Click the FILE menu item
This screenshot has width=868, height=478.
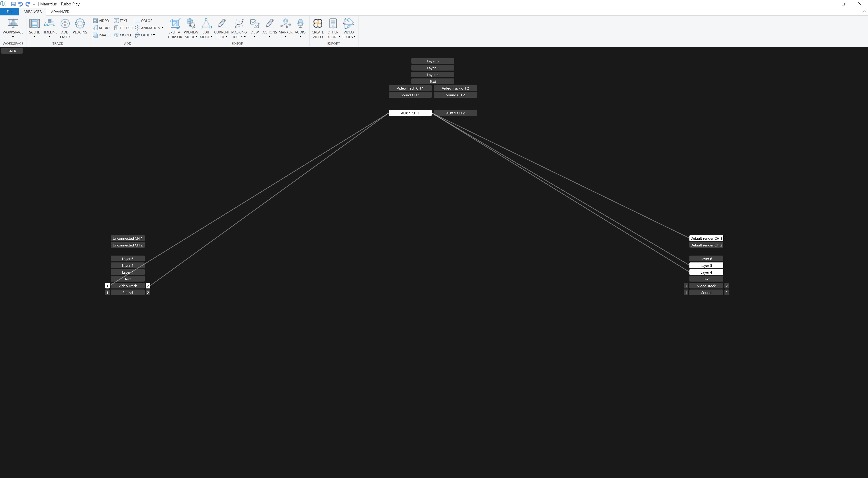tap(10, 11)
